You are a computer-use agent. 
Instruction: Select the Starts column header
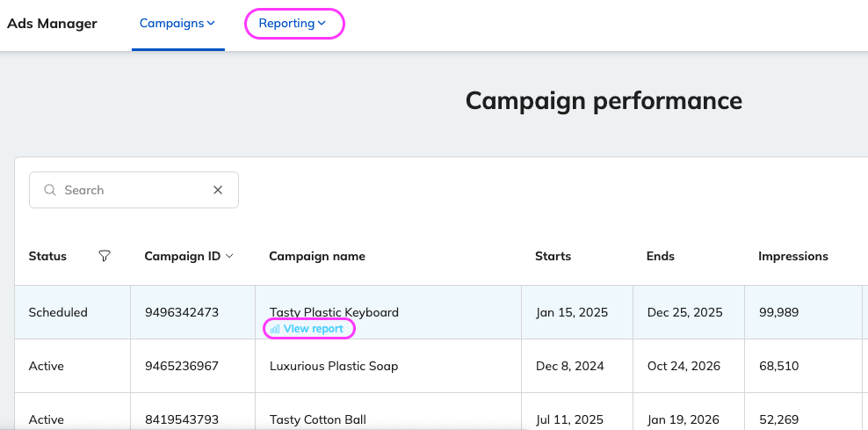click(x=553, y=256)
